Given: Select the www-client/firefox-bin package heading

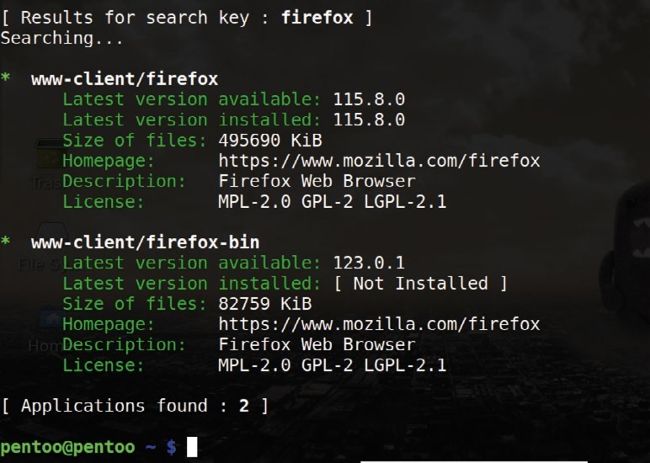Looking at the screenshot, I should pos(145,242).
